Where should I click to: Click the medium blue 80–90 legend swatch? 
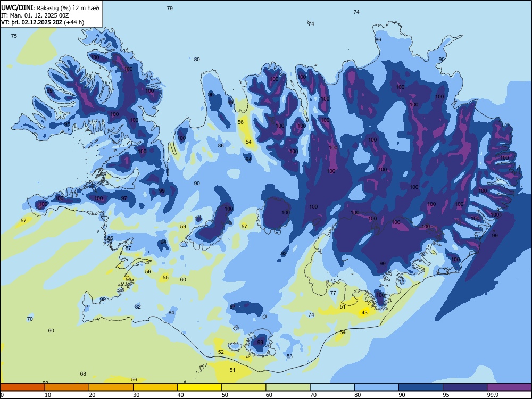pos(377,387)
